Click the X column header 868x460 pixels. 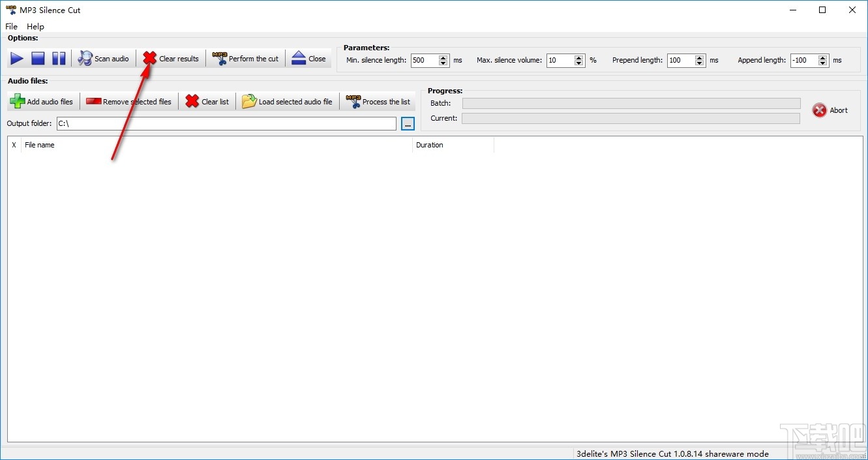[14, 145]
